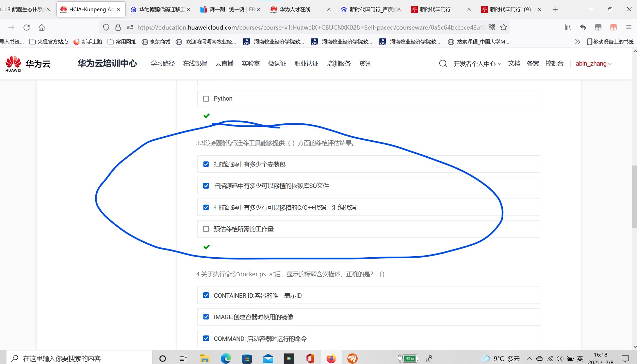Open the 搜索课程_中国大学M... bookmark
The image size is (637, 364).
coord(478,42)
